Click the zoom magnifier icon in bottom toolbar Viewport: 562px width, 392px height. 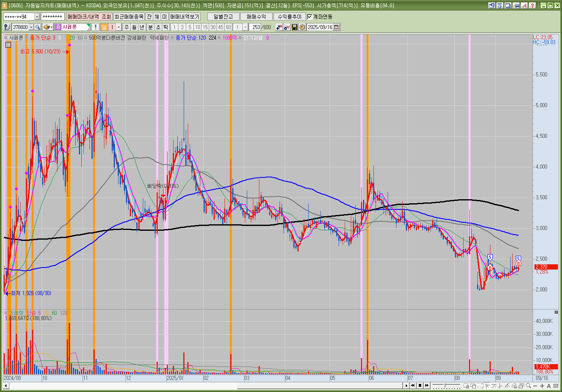528,386
